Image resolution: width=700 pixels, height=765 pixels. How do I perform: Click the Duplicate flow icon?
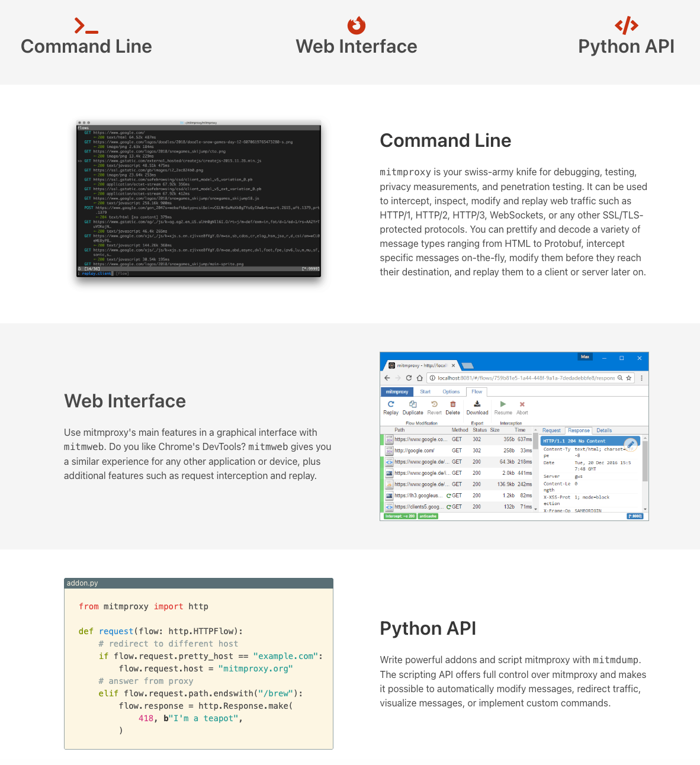413,405
